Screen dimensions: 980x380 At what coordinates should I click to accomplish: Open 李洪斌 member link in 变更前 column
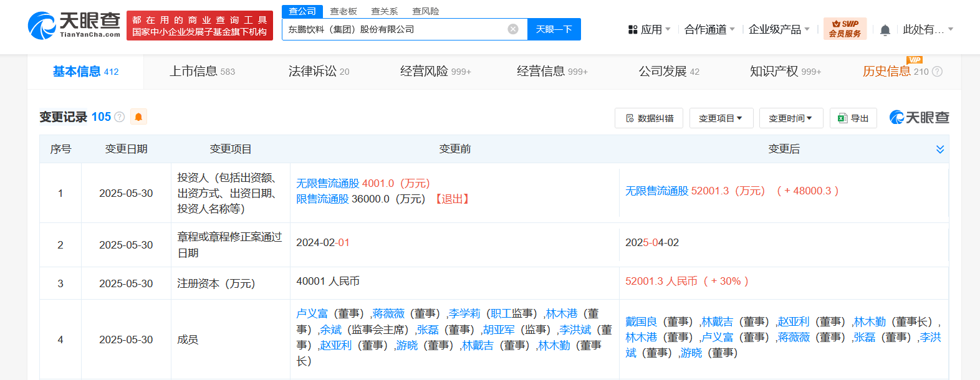pos(575,330)
